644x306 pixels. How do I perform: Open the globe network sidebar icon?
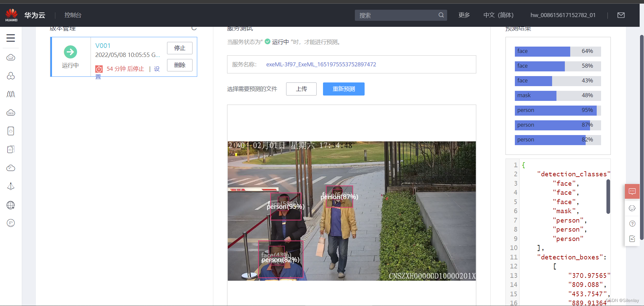click(x=11, y=205)
